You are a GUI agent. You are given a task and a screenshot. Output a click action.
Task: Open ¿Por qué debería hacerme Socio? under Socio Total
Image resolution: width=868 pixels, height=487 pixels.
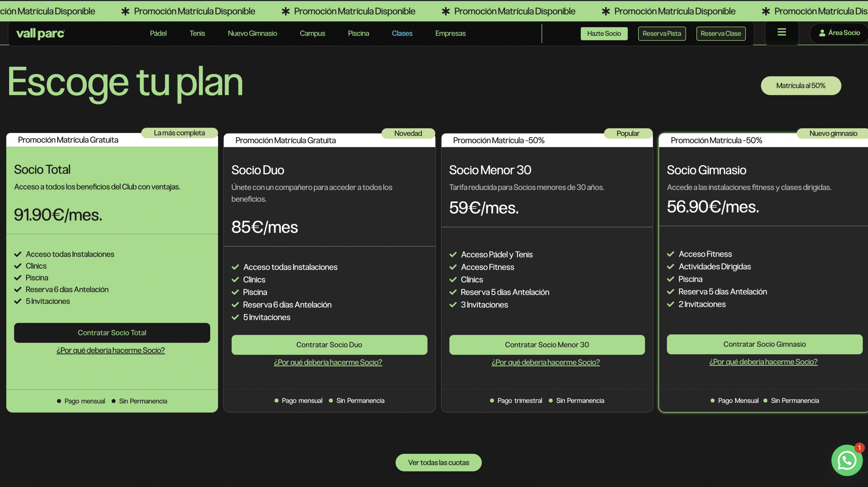[x=111, y=350]
